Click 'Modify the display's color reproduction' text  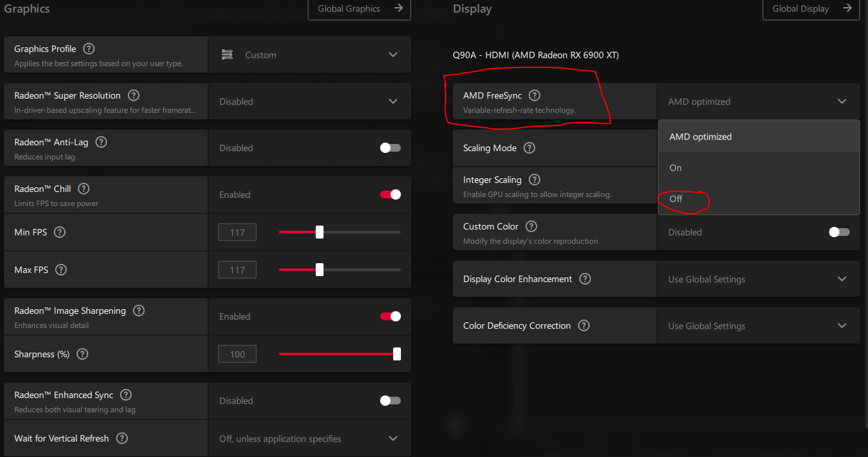coord(531,241)
